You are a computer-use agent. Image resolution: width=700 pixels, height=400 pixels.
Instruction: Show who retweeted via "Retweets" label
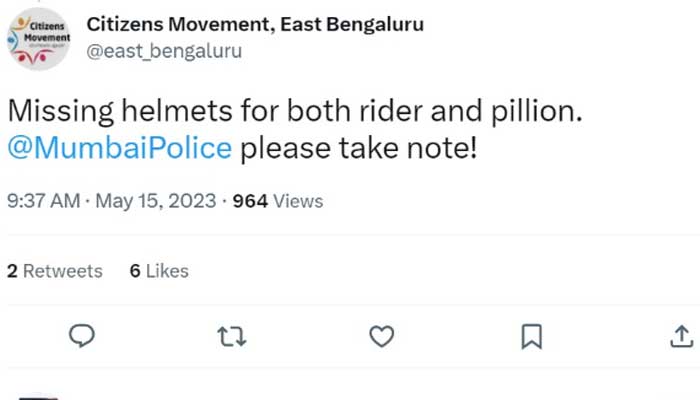(x=62, y=271)
